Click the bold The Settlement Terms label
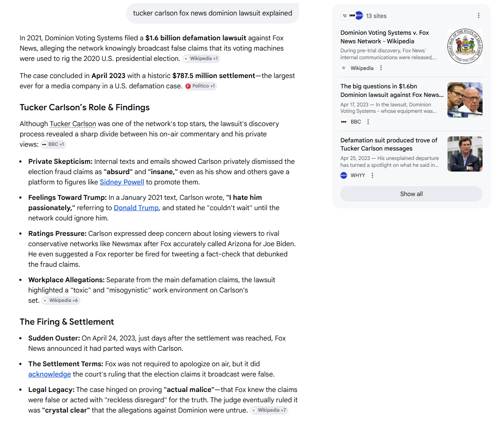The width and height of the screenshot is (504, 422). point(66,364)
